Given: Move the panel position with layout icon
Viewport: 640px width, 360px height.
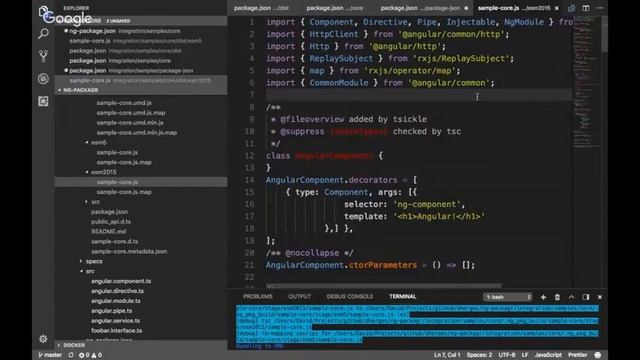Looking at the screenshot, I should click(586, 297).
